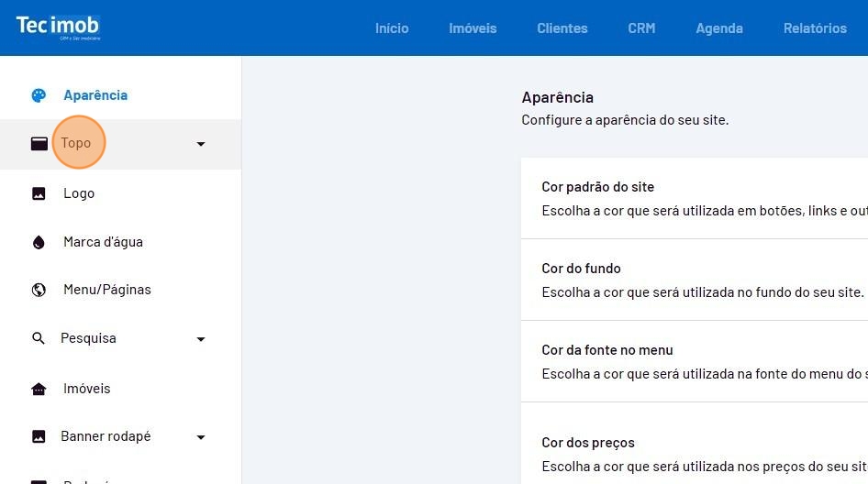Image resolution: width=868 pixels, height=484 pixels.
Task: Click the Topo header icon
Action: click(x=39, y=144)
